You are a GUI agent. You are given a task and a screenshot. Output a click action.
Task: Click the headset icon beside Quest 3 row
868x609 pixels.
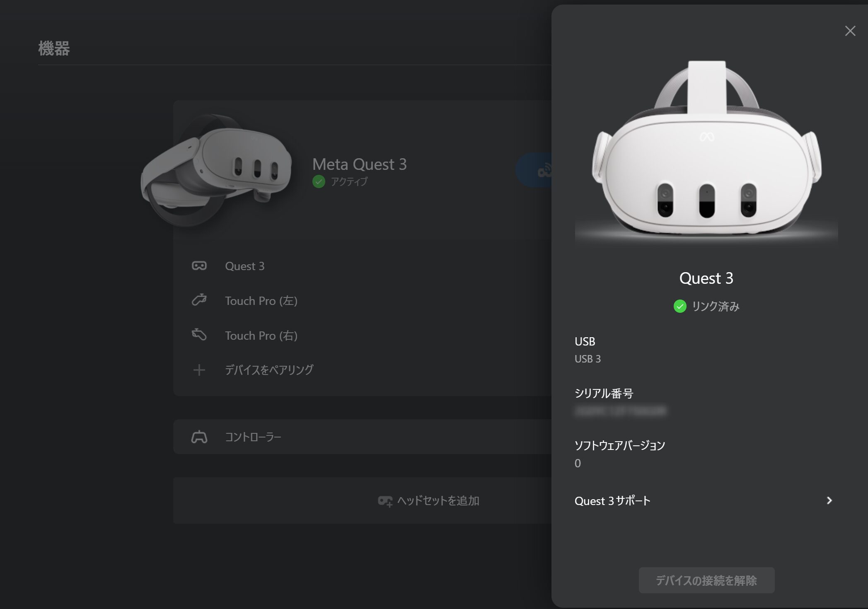point(199,266)
